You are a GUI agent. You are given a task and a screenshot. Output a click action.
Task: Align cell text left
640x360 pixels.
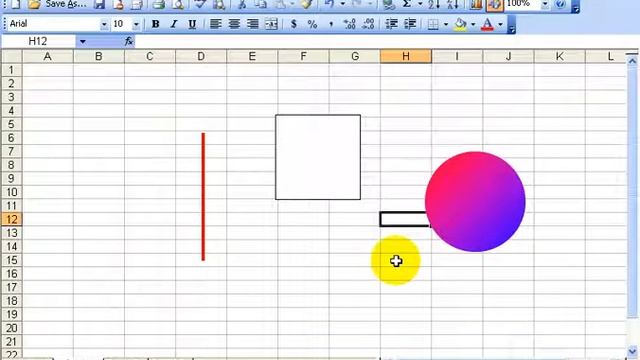pos(216,24)
